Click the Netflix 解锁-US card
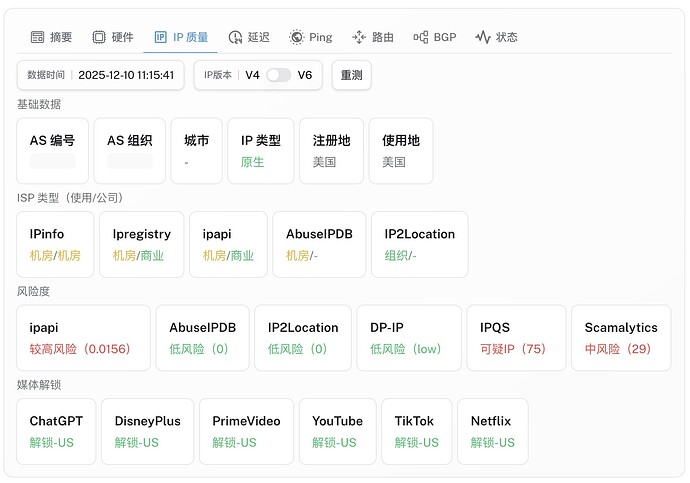Viewport: 690px width, 483px height. click(x=492, y=432)
